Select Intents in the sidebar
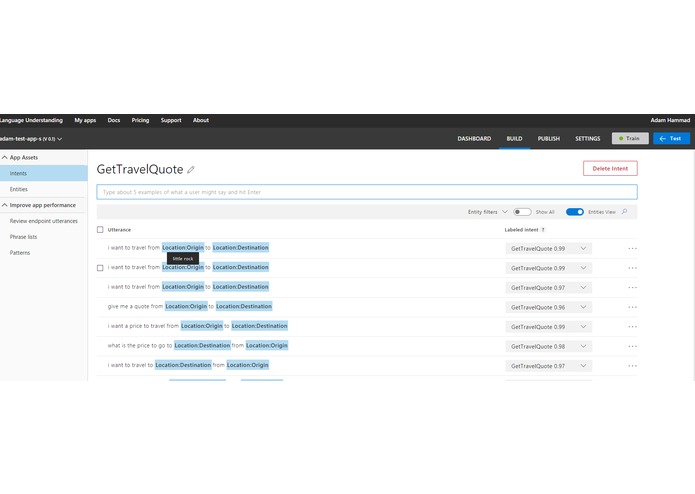This screenshot has height=494, width=695. click(x=43, y=173)
